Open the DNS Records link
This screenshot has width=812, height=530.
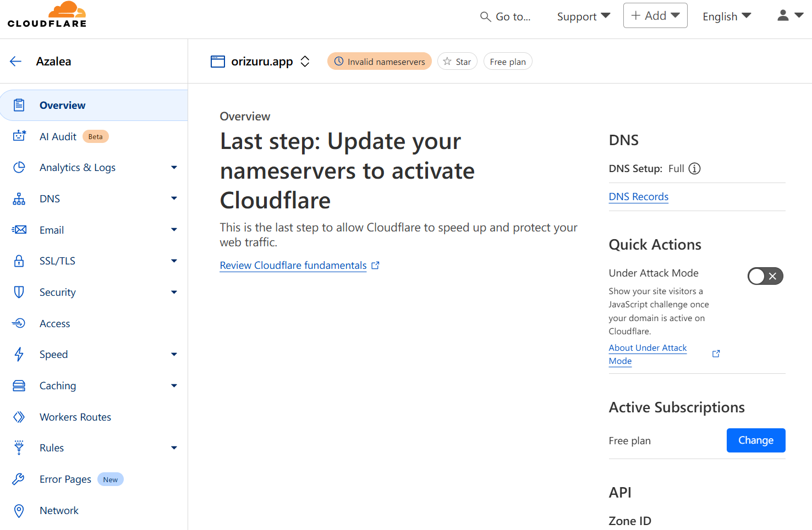point(639,197)
